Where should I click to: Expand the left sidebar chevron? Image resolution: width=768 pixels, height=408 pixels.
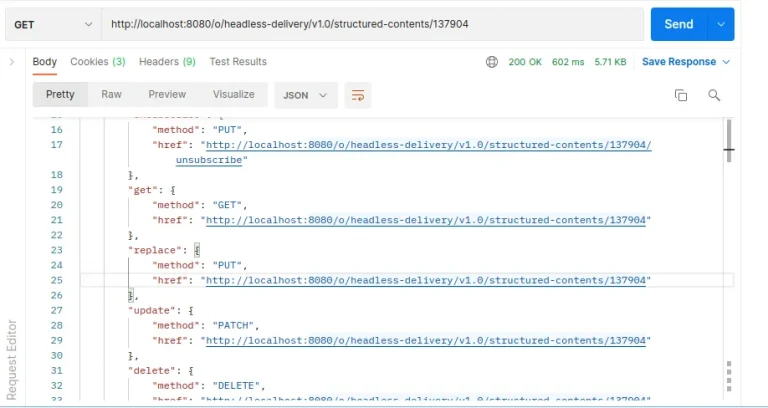[12, 62]
